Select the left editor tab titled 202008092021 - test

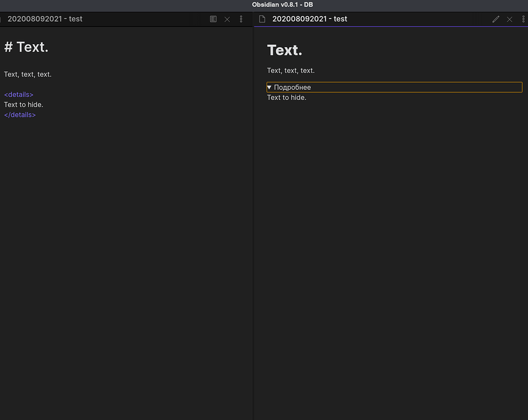[x=44, y=18]
